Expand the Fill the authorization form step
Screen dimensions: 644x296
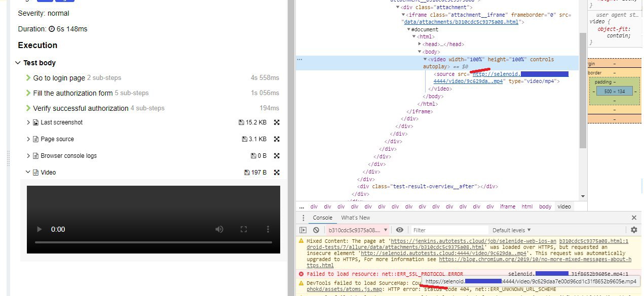coord(28,93)
